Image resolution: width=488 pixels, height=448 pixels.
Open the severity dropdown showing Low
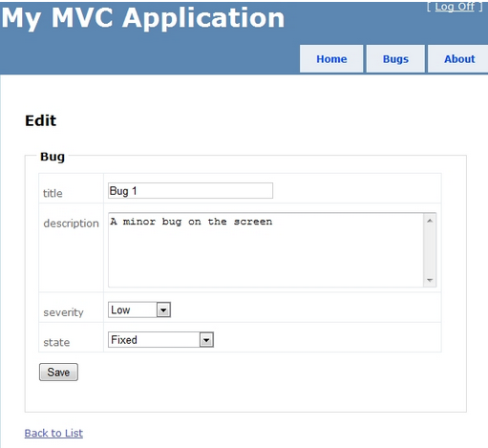pyautogui.click(x=139, y=309)
